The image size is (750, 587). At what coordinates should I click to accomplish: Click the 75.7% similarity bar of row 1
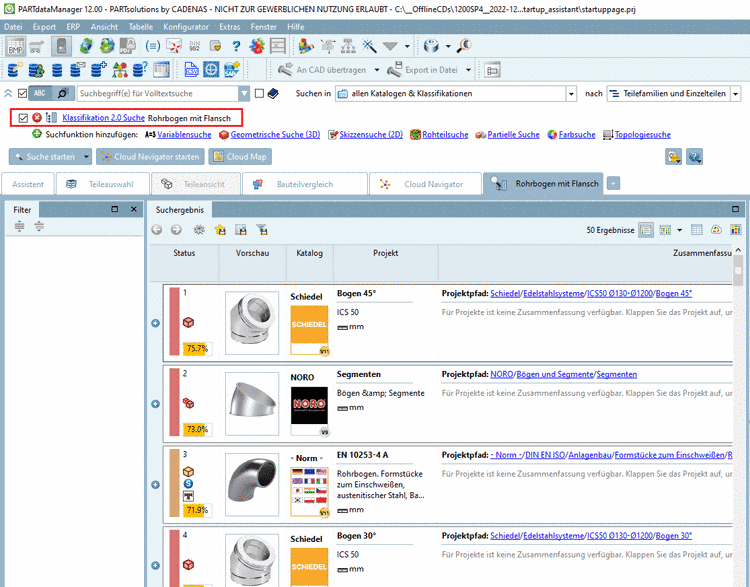point(197,349)
